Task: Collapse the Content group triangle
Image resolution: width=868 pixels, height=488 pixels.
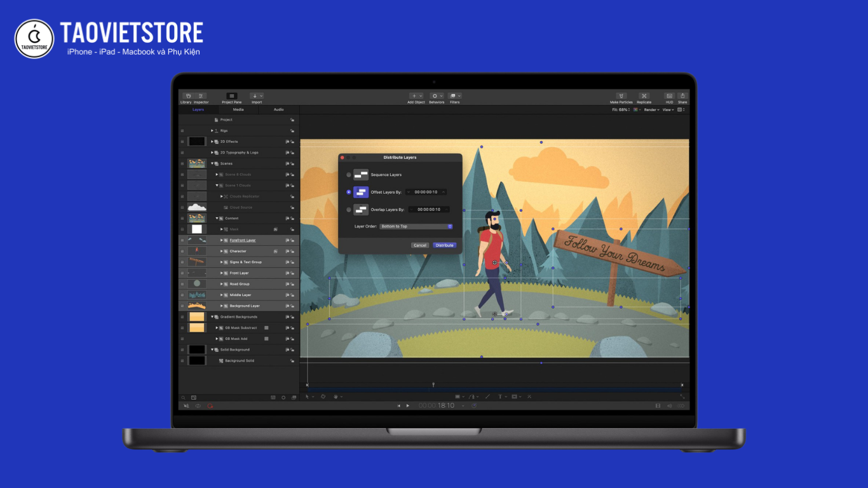Action: 217,218
